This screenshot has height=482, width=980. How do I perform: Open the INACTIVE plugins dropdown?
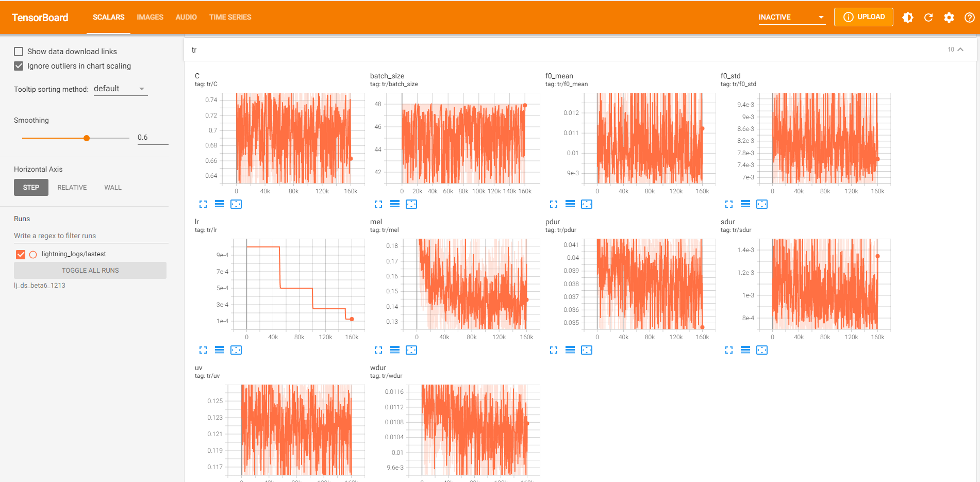point(792,17)
